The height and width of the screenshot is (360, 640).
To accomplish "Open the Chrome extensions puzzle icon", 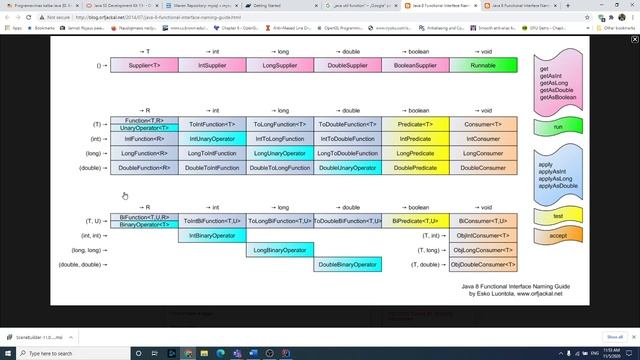I will [x=611, y=18].
